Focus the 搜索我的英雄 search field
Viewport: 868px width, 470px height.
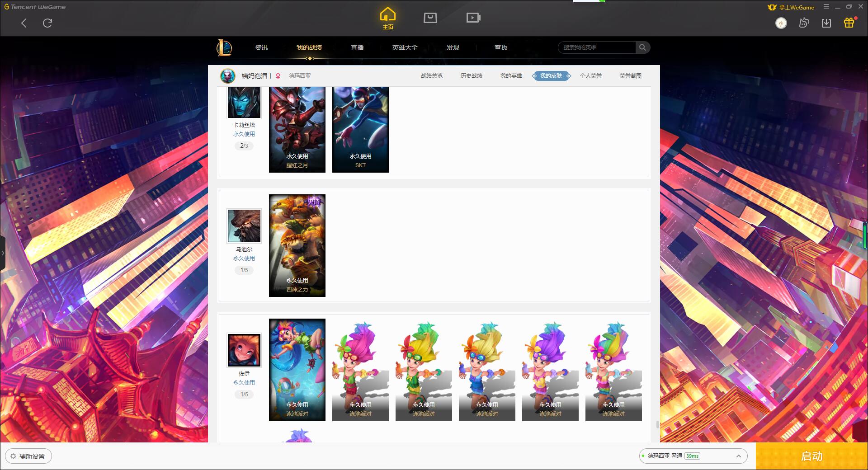[597, 47]
